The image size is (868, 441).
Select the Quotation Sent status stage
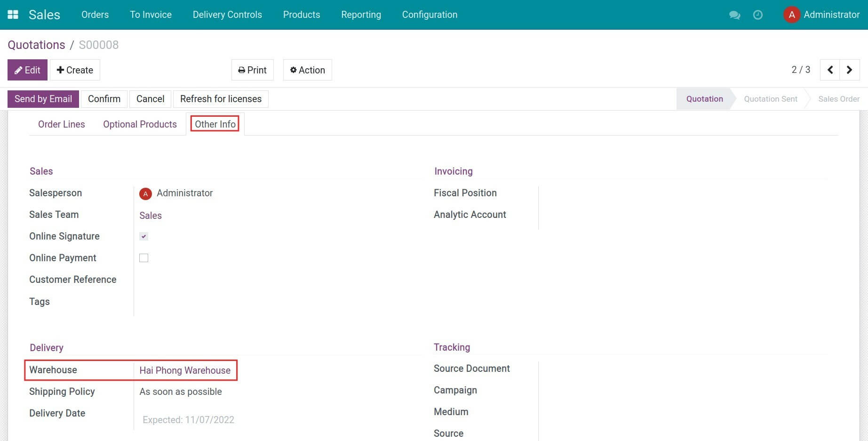pyautogui.click(x=770, y=99)
